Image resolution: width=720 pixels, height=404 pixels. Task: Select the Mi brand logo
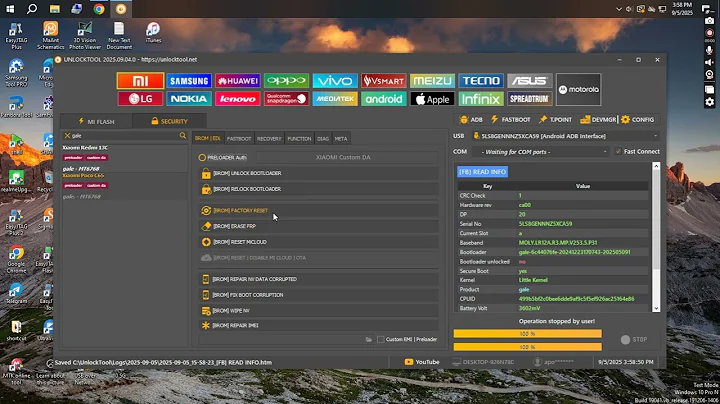click(x=140, y=81)
